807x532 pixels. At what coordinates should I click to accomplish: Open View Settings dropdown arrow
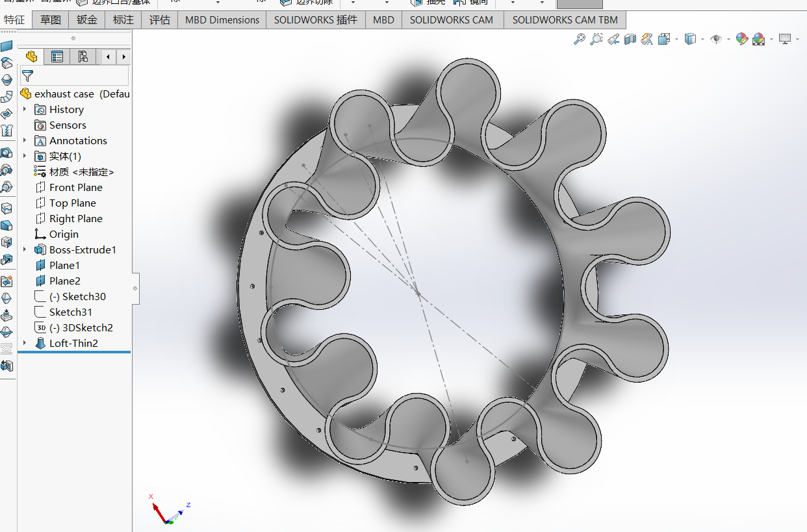(797, 39)
